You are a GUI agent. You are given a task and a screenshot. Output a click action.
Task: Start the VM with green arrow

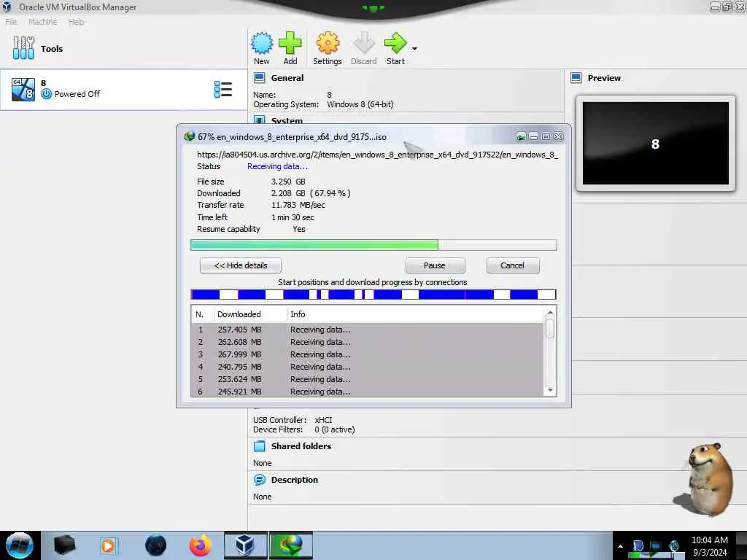tap(395, 43)
